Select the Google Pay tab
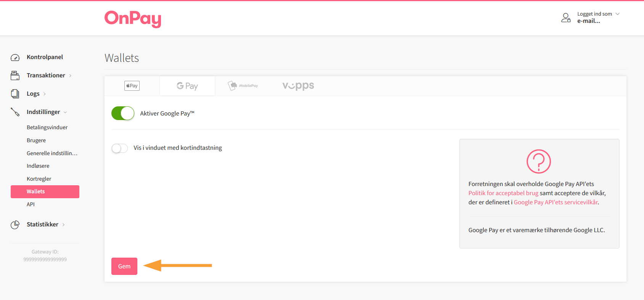The width and height of the screenshot is (644, 300). (x=187, y=86)
